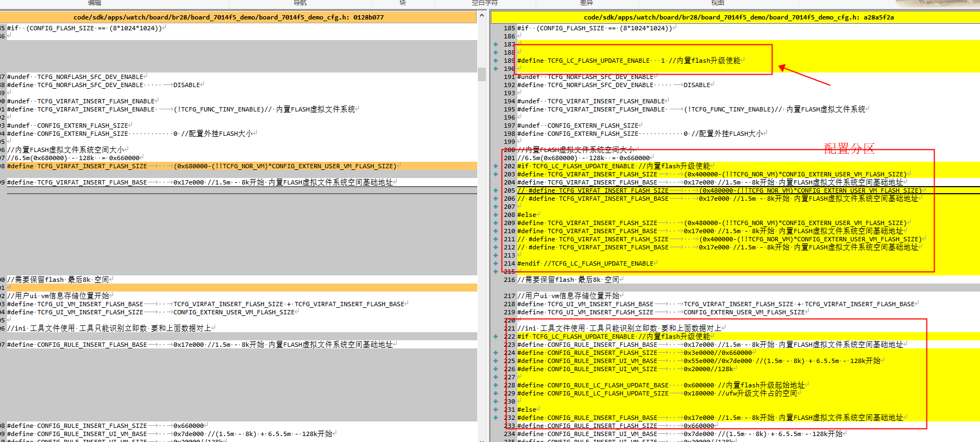
Task: Click the plus marker beside line 224
Action: click(496, 353)
